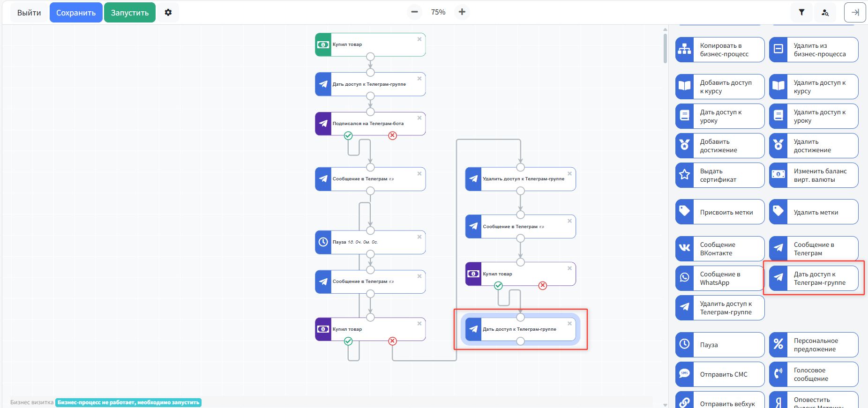
Task: Zoom out with the minus button
Action: [414, 12]
